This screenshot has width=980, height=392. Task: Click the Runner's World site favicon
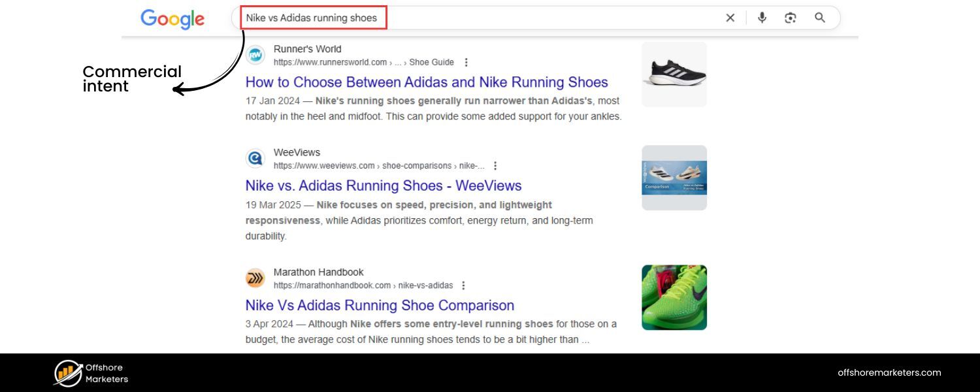pos(255,56)
